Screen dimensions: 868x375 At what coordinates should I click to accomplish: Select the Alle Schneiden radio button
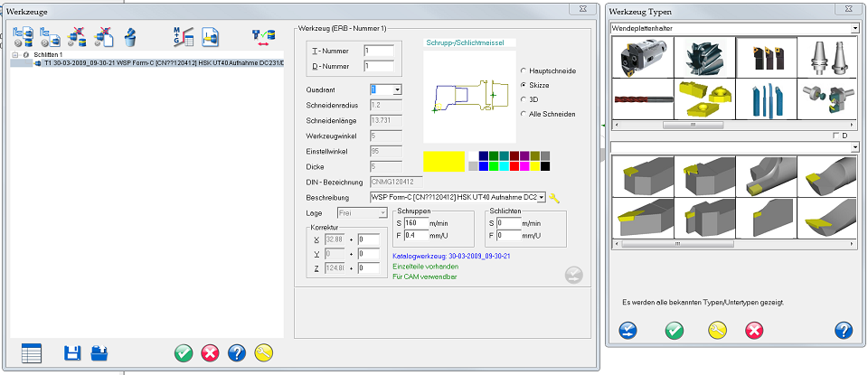coord(524,114)
